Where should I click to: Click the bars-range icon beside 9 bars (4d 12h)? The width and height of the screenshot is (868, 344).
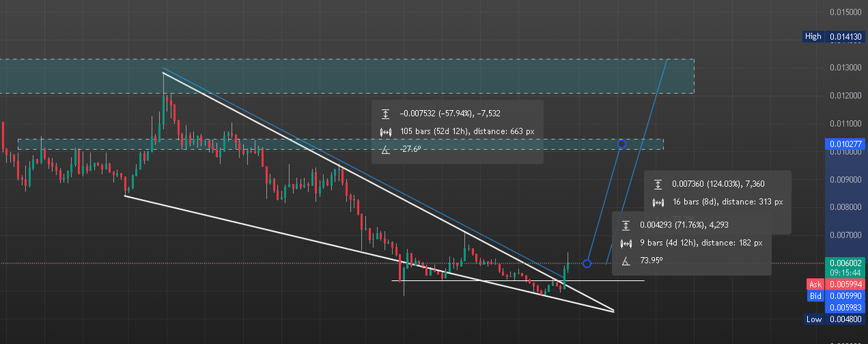pyautogui.click(x=626, y=243)
